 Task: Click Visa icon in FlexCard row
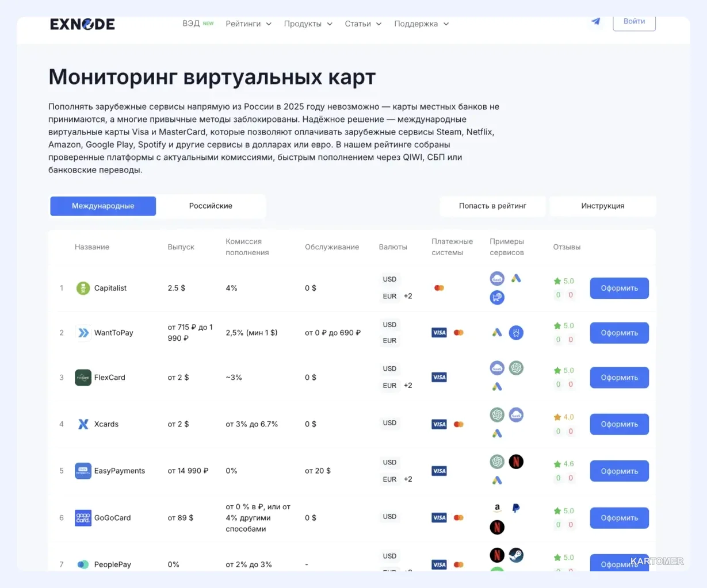coord(440,378)
